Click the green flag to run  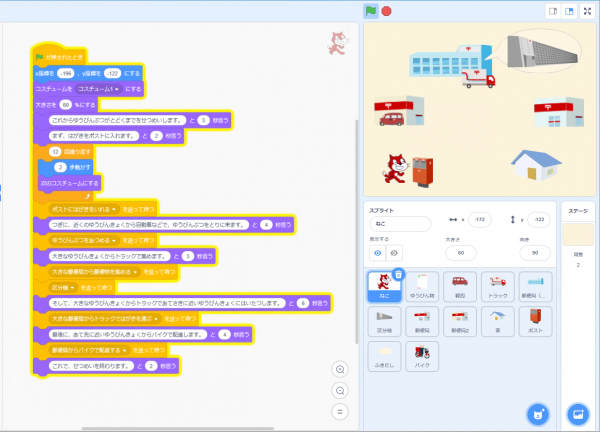pyautogui.click(x=370, y=11)
